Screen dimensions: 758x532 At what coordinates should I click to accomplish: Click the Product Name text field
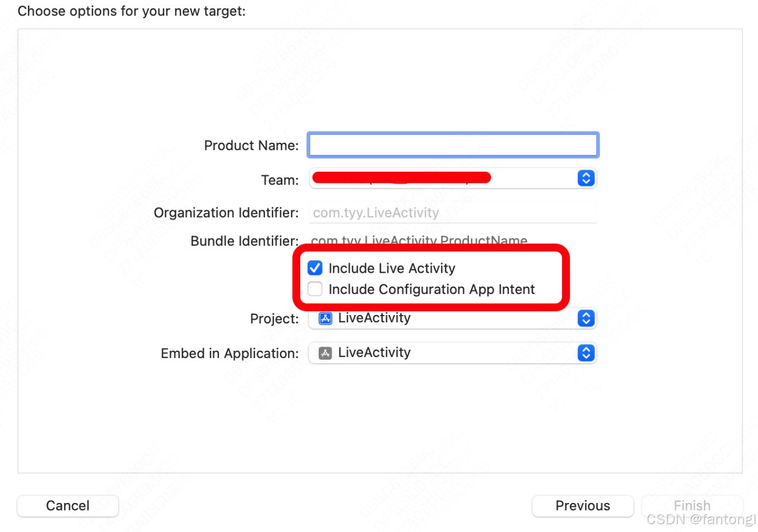pos(453,145)
